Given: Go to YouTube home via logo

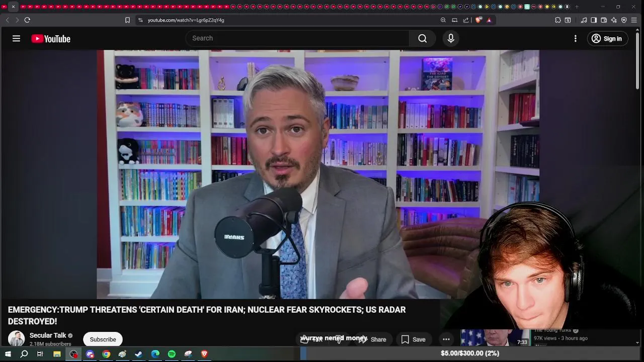Looking at the screenshot, I should click(51, 39).
